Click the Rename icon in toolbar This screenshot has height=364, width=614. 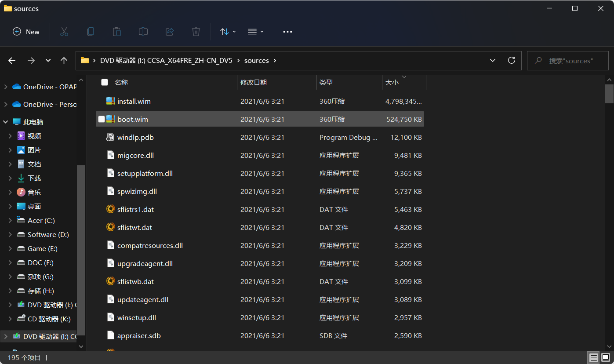click(x=143, y=32)
